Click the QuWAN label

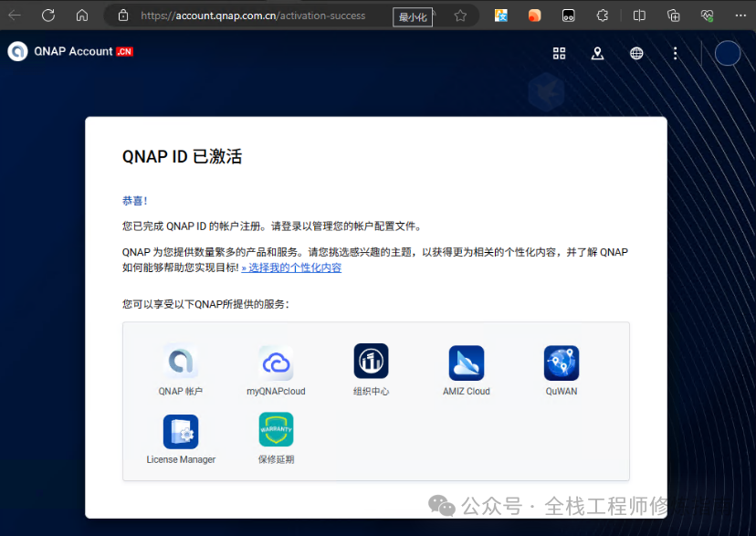(562, 392)
